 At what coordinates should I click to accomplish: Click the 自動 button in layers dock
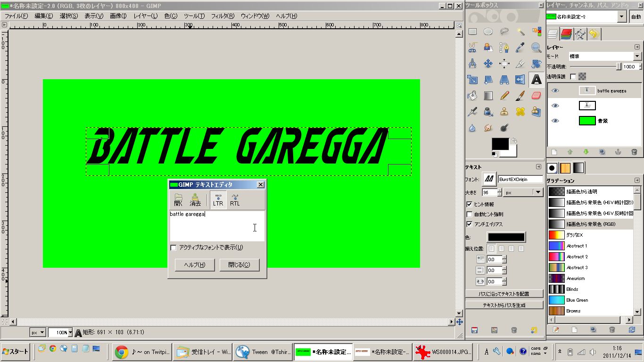(636, 17)
